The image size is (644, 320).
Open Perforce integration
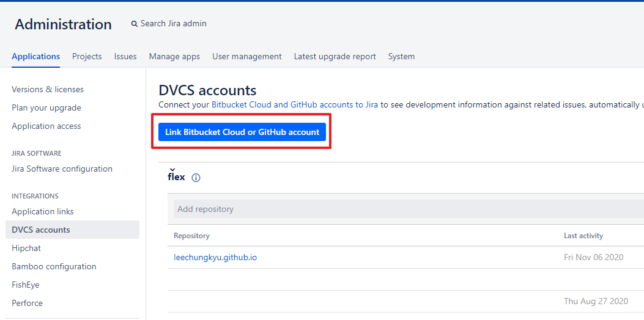[27, 303]
